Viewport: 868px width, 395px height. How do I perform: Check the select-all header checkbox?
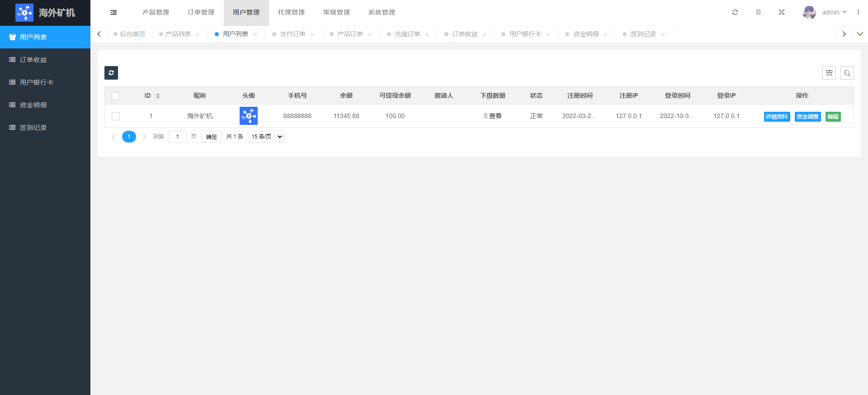[116, 96]
